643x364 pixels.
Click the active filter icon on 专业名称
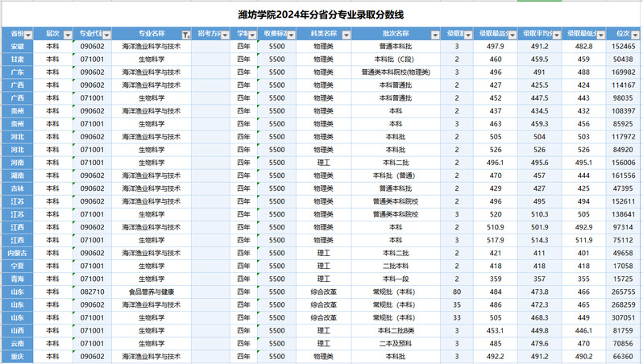[186, 35]
